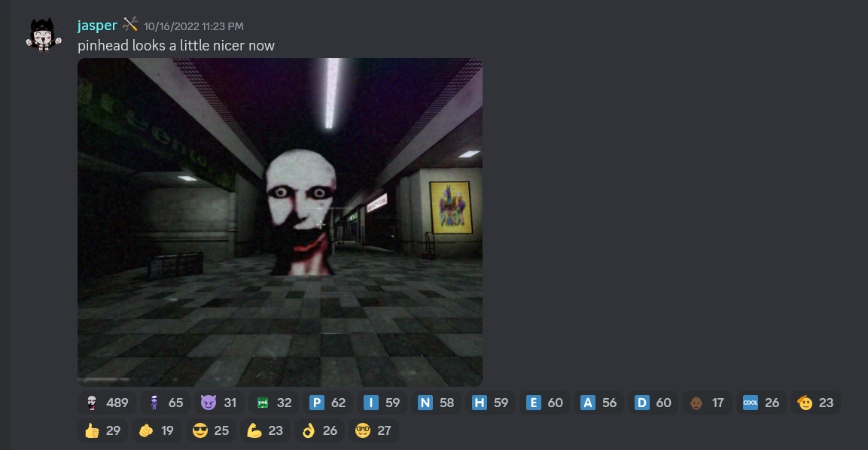Toggle the purple devil reaction with 31
This screenshot has height=450, width=868.
(218, 403)
